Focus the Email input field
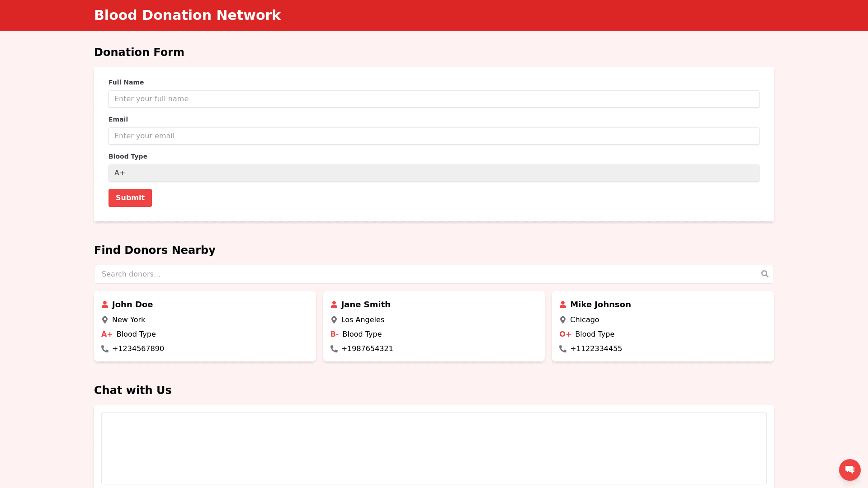Screen dimensions: 868x488 click(434, 136)
